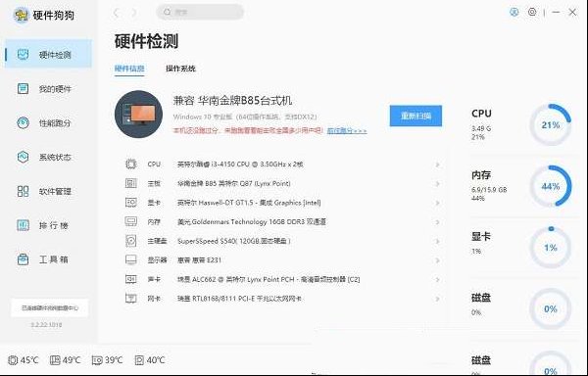Click the GPU temperature 39°C icon
Viewport: 588px width, 376px height.
click(97, 360)
